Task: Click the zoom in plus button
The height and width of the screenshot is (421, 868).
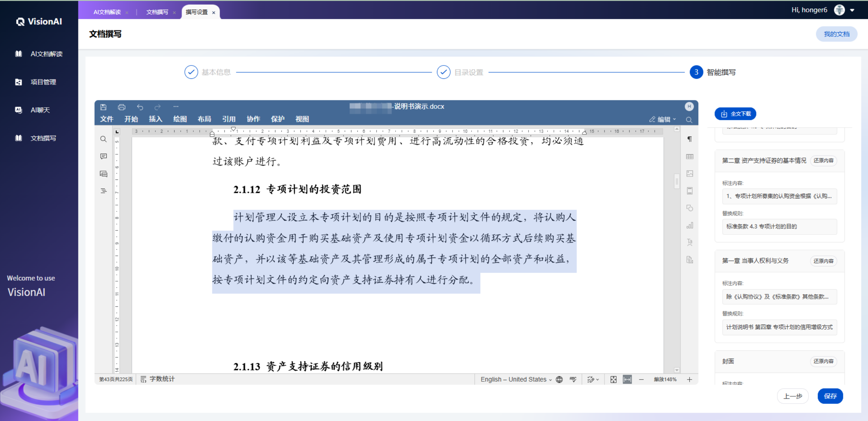Action: (x=689, y=380)
